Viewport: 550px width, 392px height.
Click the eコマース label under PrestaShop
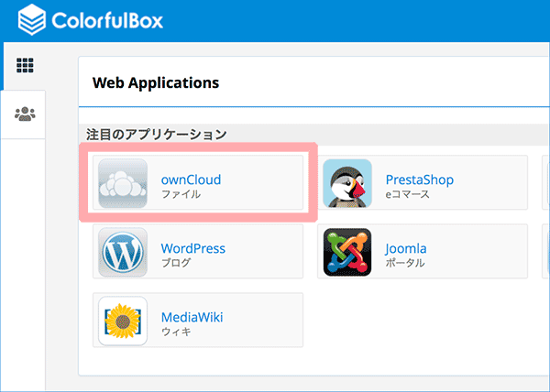[x=407, y=194]
